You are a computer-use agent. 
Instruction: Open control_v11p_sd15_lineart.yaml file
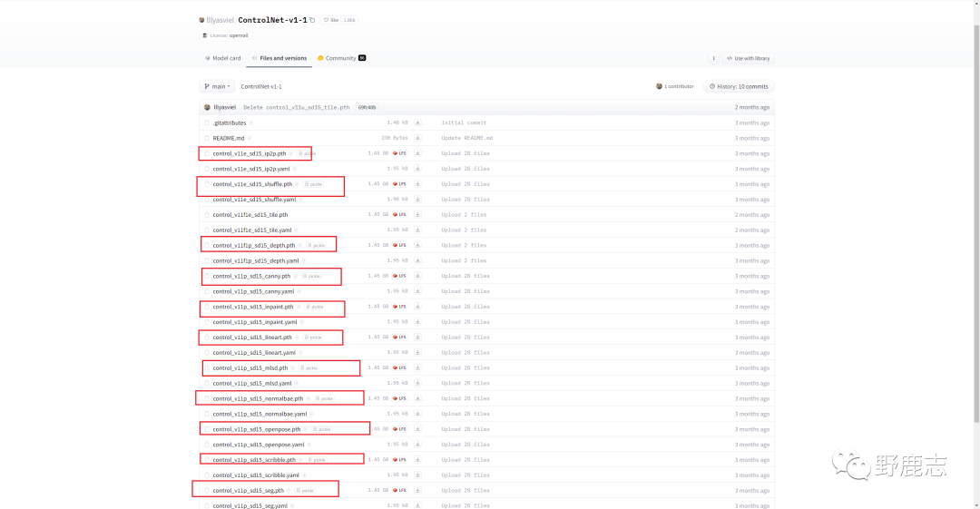tap(254, 353)
